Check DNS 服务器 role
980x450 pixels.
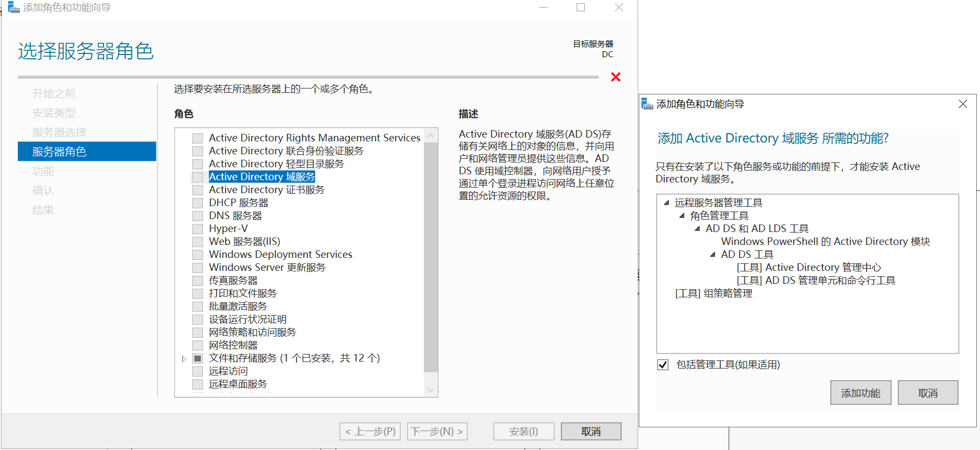click(x=198, y=216)
